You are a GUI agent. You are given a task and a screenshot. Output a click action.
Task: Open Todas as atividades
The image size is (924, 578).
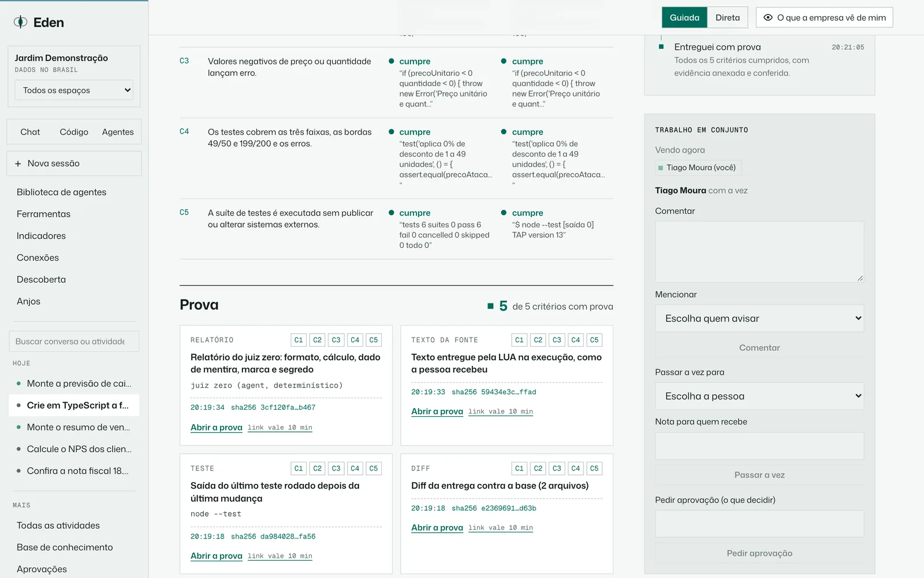[x=58, y=525]
